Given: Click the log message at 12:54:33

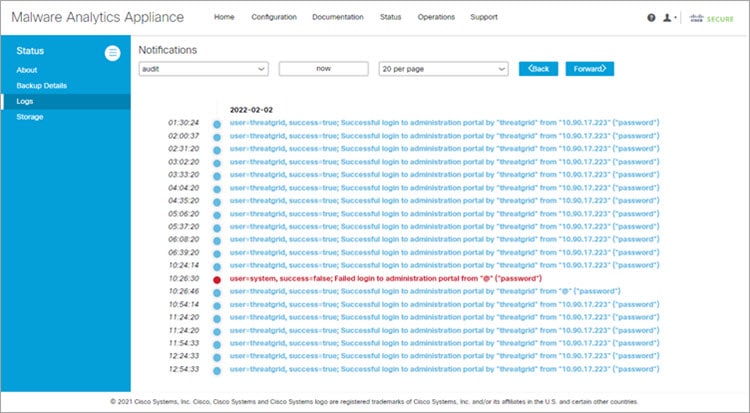Looking at the screenshot, I should coord(444,369).
